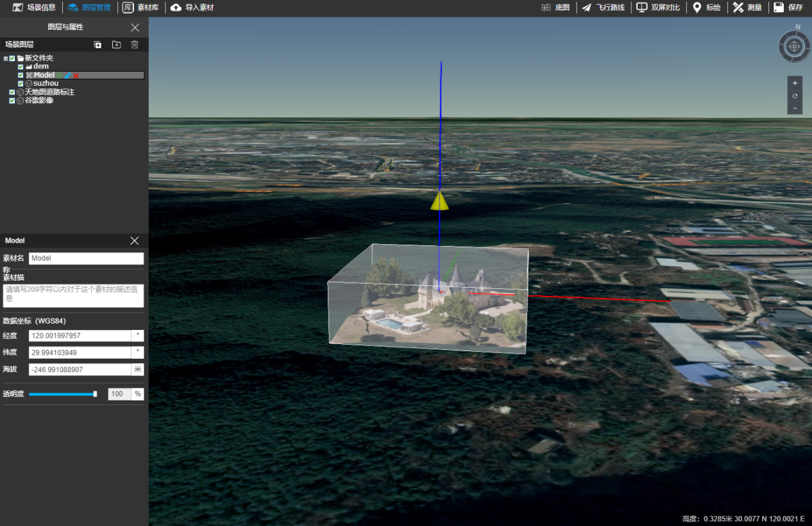Click the locate icon on Model layer
The image size is (812, 526).
click(60, 76)
